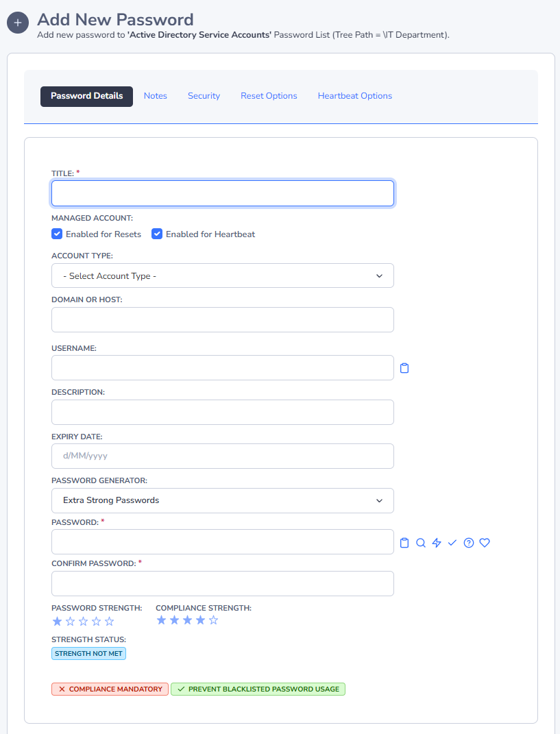Select the Heartbeat Options tab
Viewport: 560px width, 734px height.
point(354,96)
